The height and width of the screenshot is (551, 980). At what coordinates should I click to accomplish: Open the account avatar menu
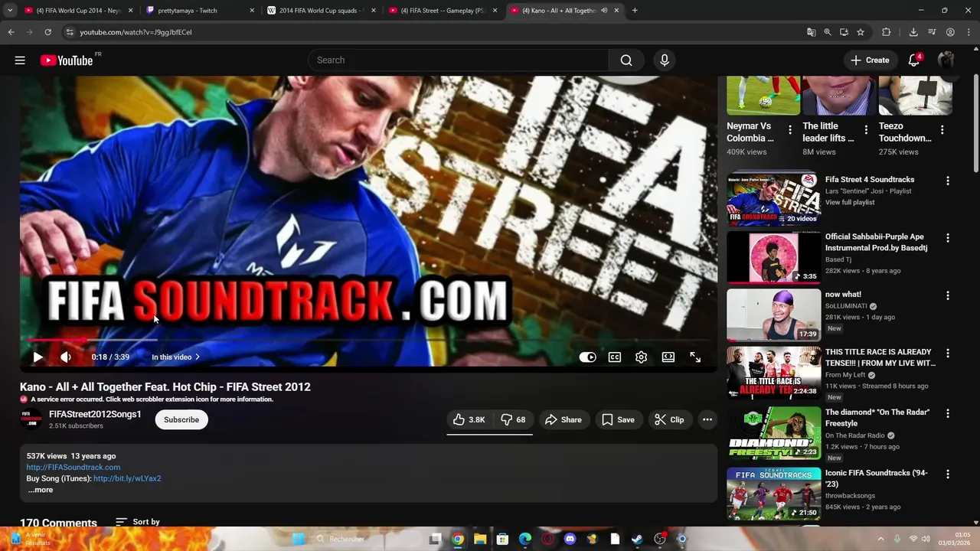[x=946, y=60]
